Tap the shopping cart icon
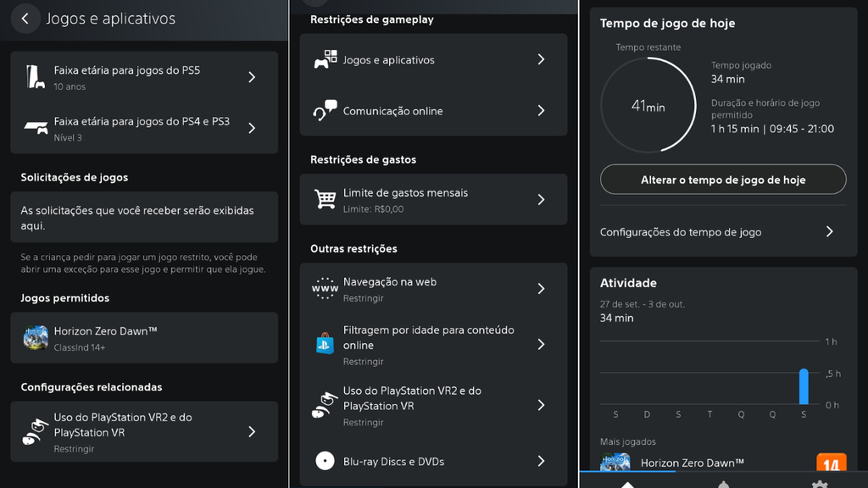This screenshot has height=488, width=868. (x=325, y=200)
